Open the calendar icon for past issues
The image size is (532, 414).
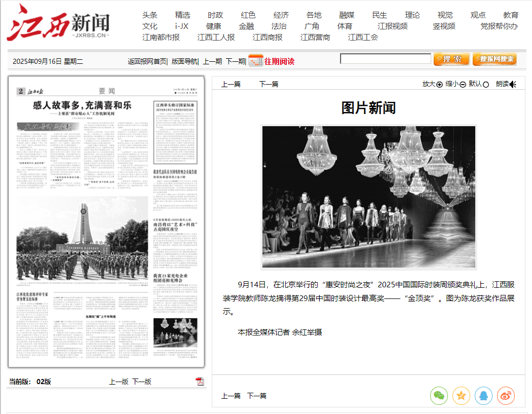[x=255, y=61]
